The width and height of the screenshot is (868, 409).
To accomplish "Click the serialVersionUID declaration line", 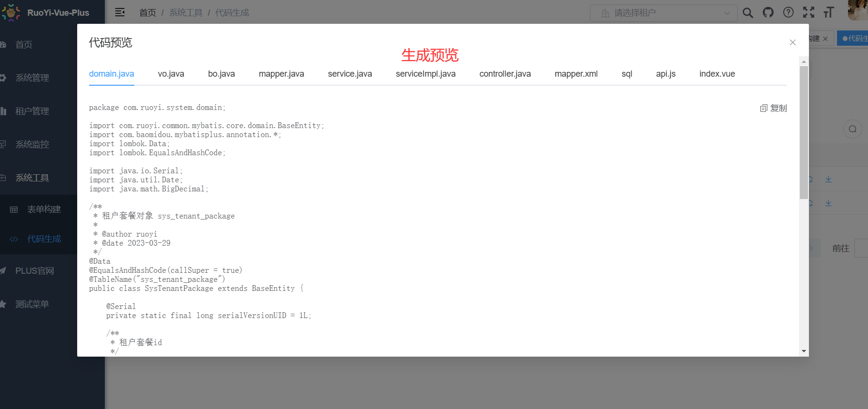I will [x=209, y=316].
